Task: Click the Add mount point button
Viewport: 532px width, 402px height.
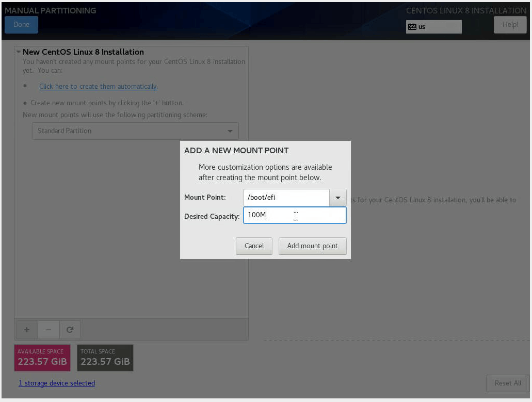Action: (x=313, y=246)
